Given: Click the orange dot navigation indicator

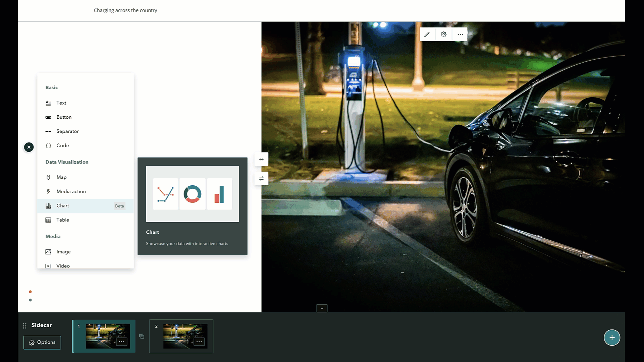Looking at the screenshot, I should [x=30, y=292].
